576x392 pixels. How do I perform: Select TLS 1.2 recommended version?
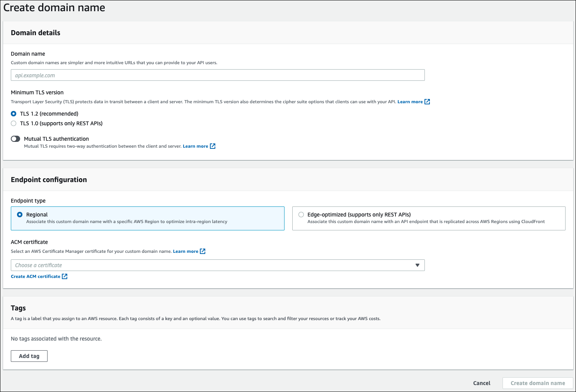(14, 113)
